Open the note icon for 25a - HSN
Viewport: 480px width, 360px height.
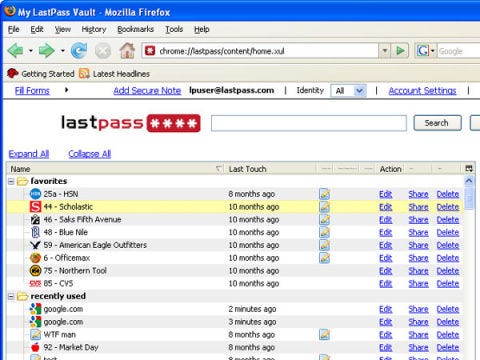point(324,194)
